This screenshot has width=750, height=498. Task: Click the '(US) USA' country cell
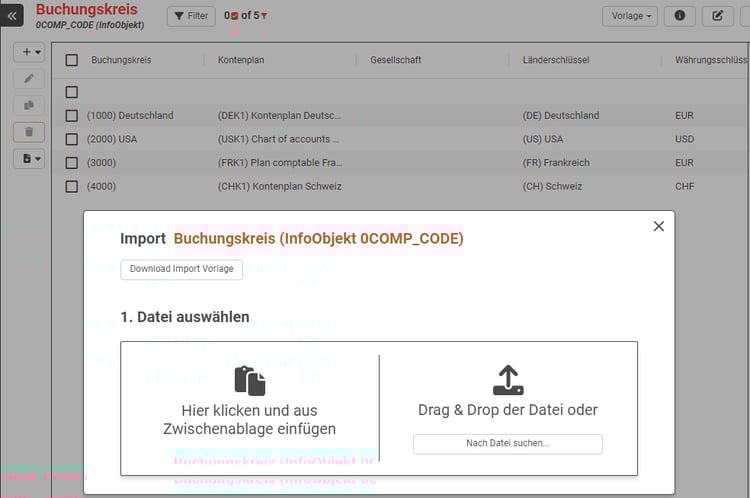pos(543,139)
